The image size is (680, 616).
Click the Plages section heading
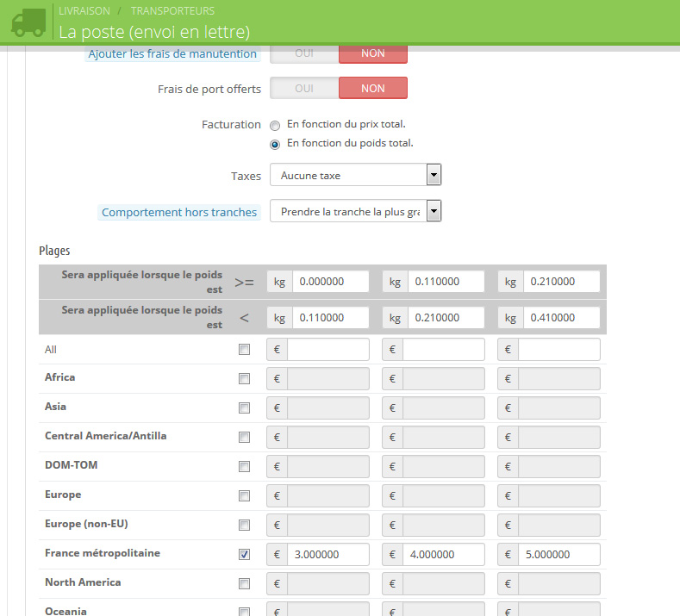point(54,251)
